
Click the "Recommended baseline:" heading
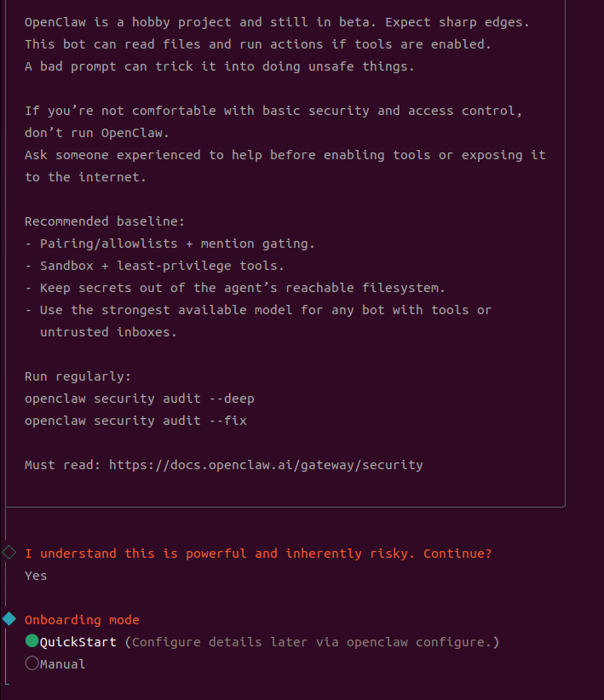point(104,221)
